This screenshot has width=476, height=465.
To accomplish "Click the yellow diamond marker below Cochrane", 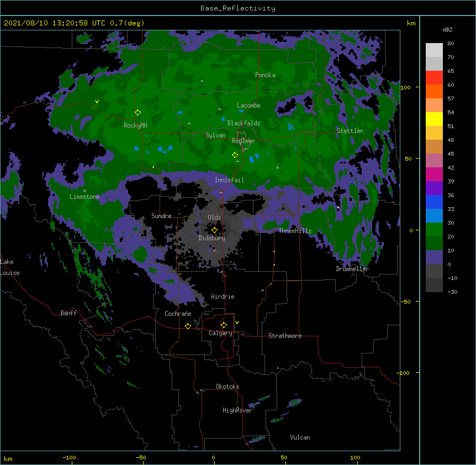I will (x=188, y=326).
